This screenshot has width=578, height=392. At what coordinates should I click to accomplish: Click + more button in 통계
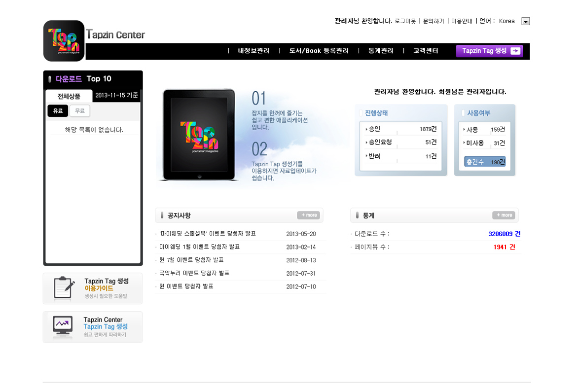(504, 215)
